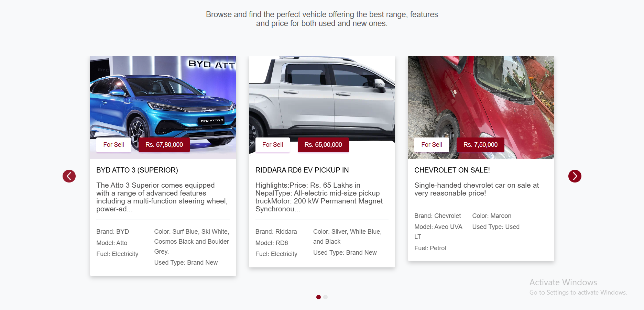The image size is (644, 310).
Task: Select the second carousel pagination dot
Action: coord(326,297)
